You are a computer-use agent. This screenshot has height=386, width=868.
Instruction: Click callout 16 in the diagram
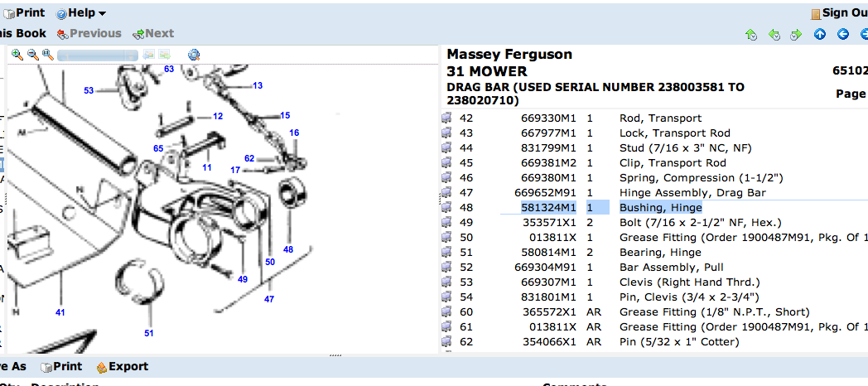[294, 133]
